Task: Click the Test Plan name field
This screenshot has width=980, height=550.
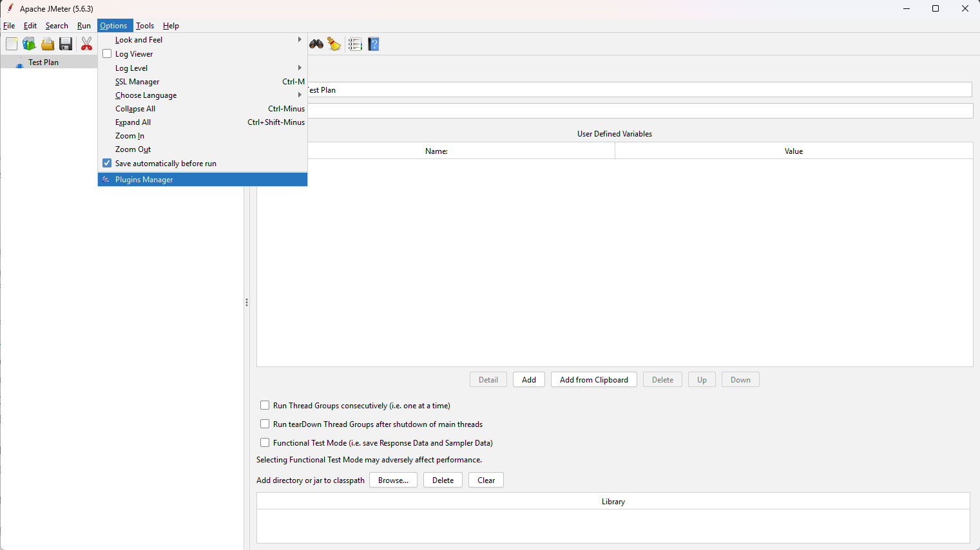Action: tap(639, 90)
